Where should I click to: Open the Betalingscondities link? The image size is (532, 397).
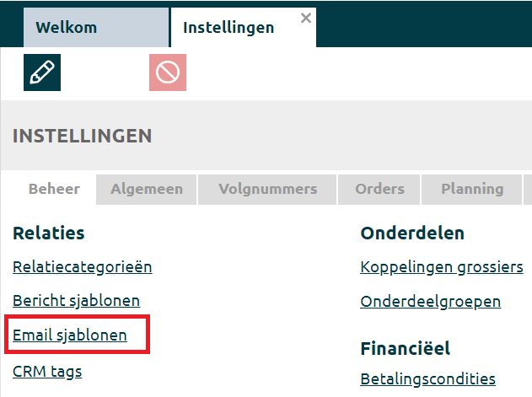[428, 378]
